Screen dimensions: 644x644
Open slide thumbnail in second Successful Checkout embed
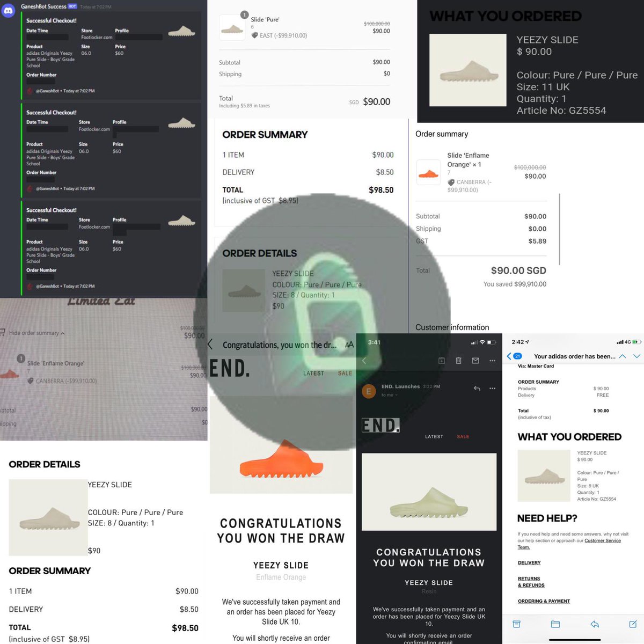(x=181, y=123)
